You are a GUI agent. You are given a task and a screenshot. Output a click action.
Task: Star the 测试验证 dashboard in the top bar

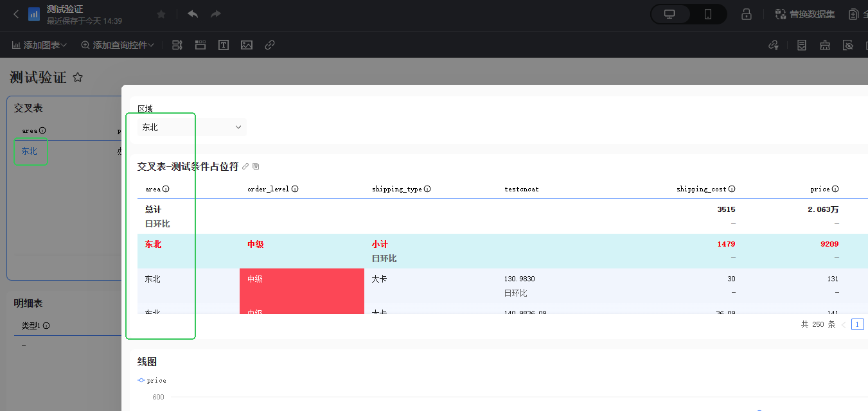click(x=161, y=14)
